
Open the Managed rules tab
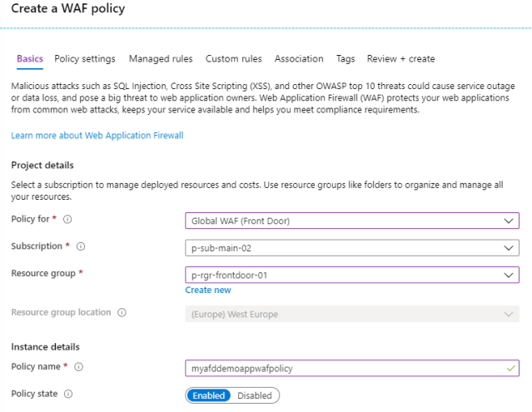(x=161, y=59)
